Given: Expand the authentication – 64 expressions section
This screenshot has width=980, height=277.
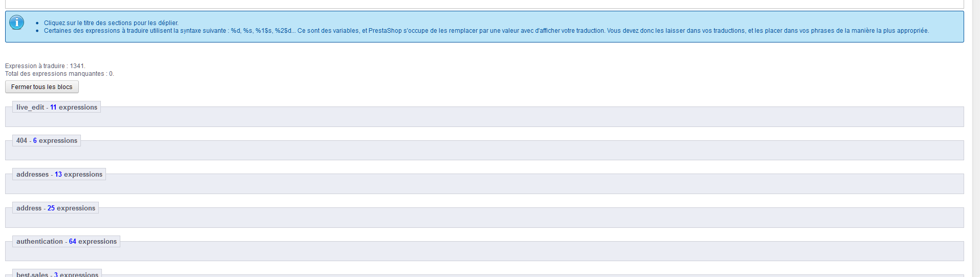Looking at the screenshot, I should coord(67,241).
